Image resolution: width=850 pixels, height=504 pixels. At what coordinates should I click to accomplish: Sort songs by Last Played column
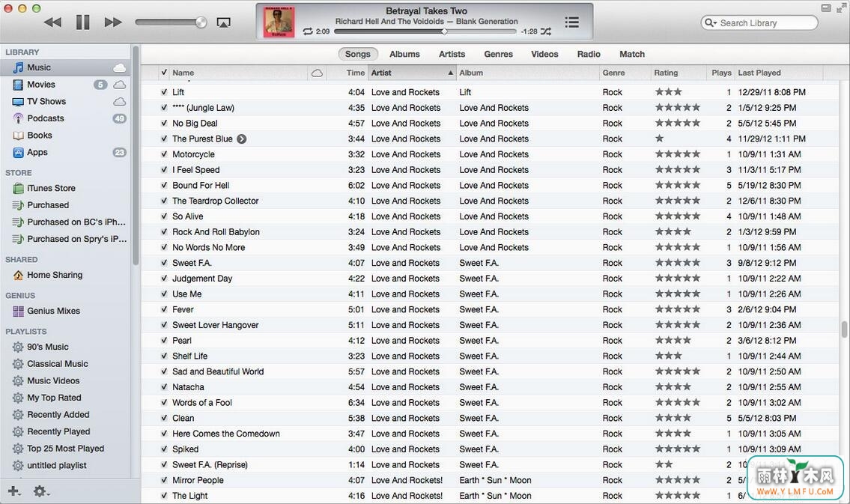coord(778,73)
